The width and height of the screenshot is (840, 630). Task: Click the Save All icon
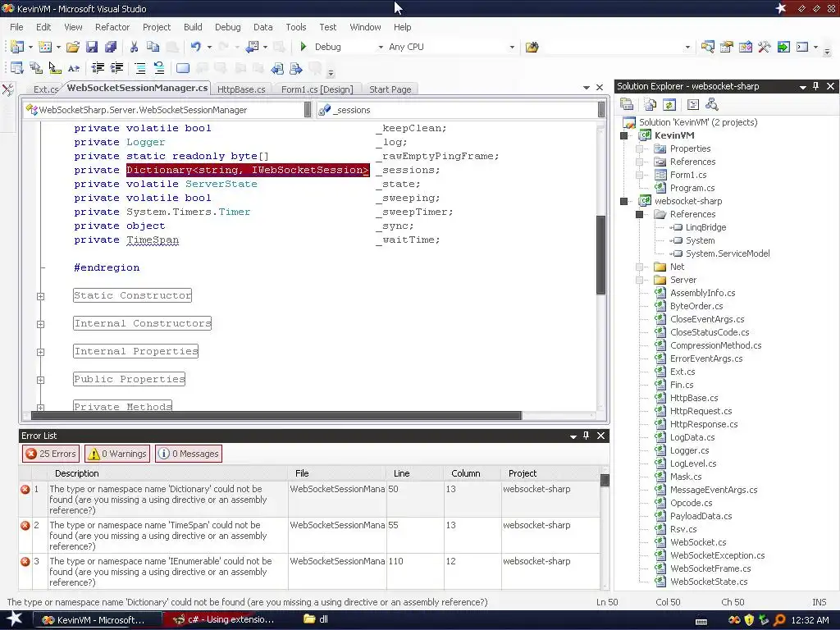click(x=111, y=47)
